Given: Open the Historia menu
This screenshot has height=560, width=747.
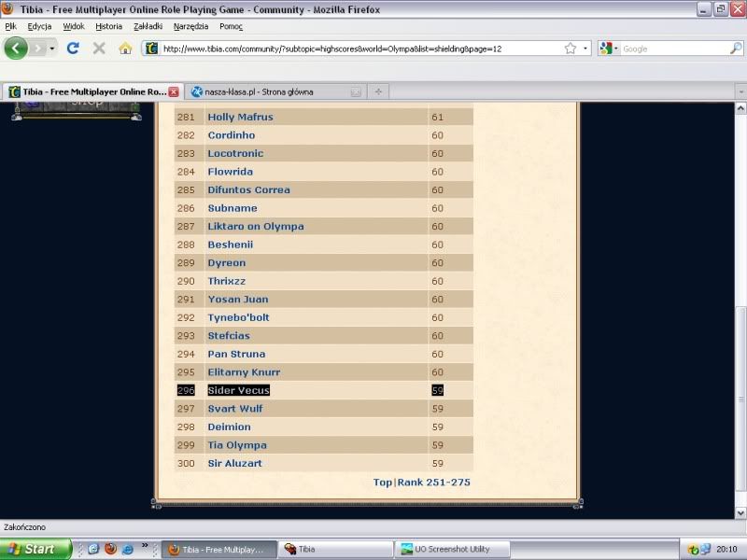Looking at the screenshot, I should [x=108, y=26].
